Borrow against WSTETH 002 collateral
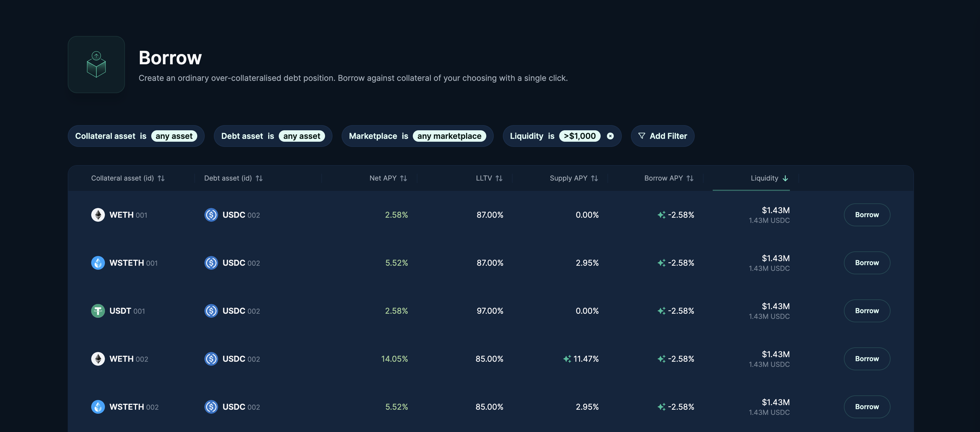 pyautogui.click(x=867, y=407)
